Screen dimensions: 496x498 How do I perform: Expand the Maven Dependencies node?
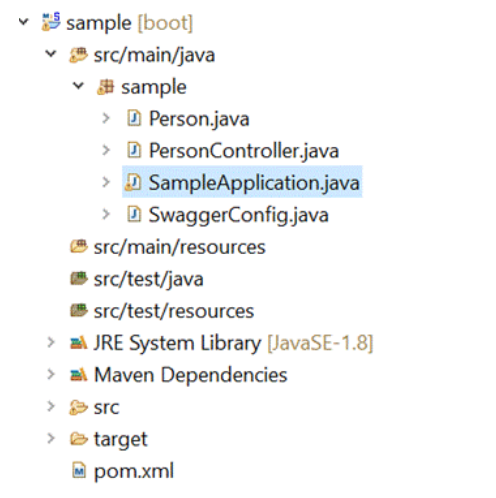pos(51,374)
